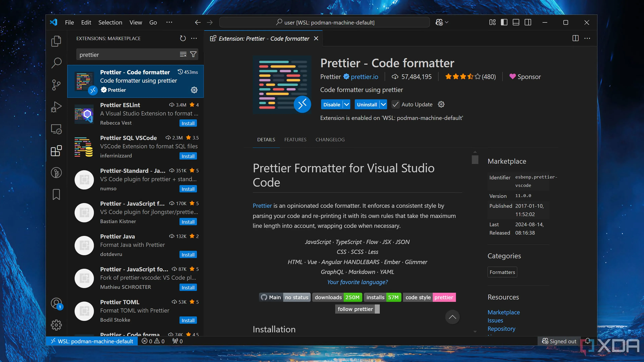Open Remote Explorer view
The height and width of the screenshot is (362, 644).
[x=56, y=129]
